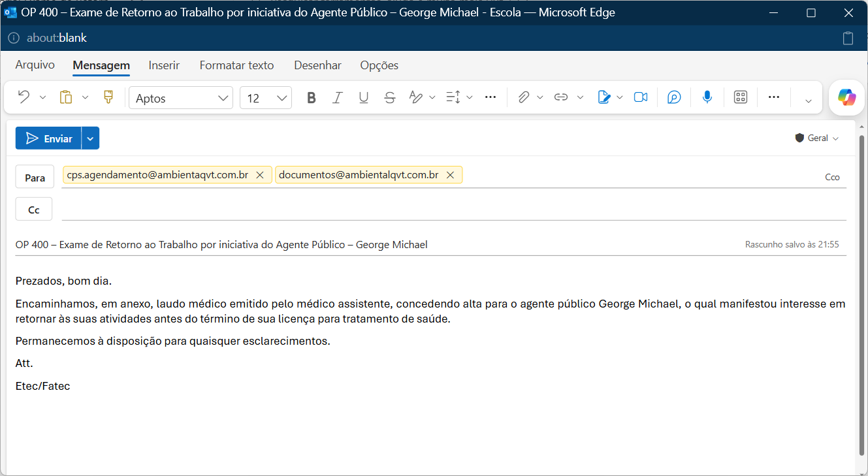Minimize the Microsoft Edge window

pyautogui.click(x=773, y=12)
